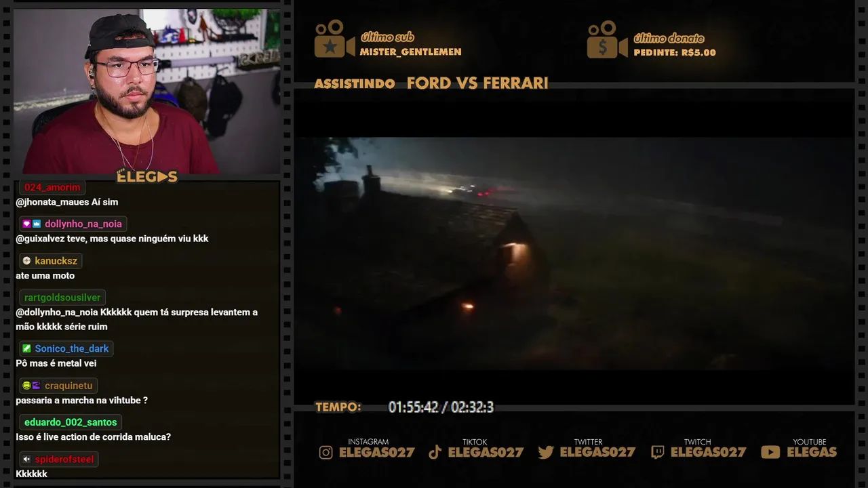Click the Ford vs Ferrari movie frame
Screen dimensions: 868x488
(x=574, y=253)
